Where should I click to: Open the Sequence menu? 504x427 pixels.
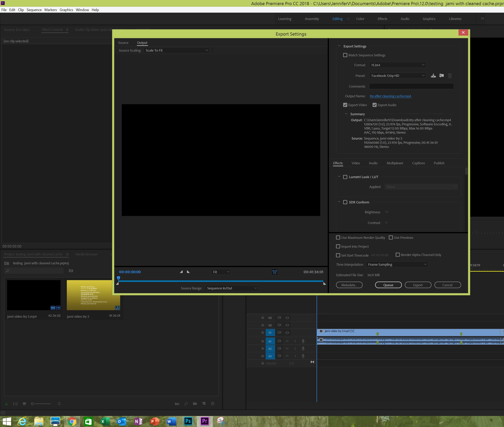[34, 10]
